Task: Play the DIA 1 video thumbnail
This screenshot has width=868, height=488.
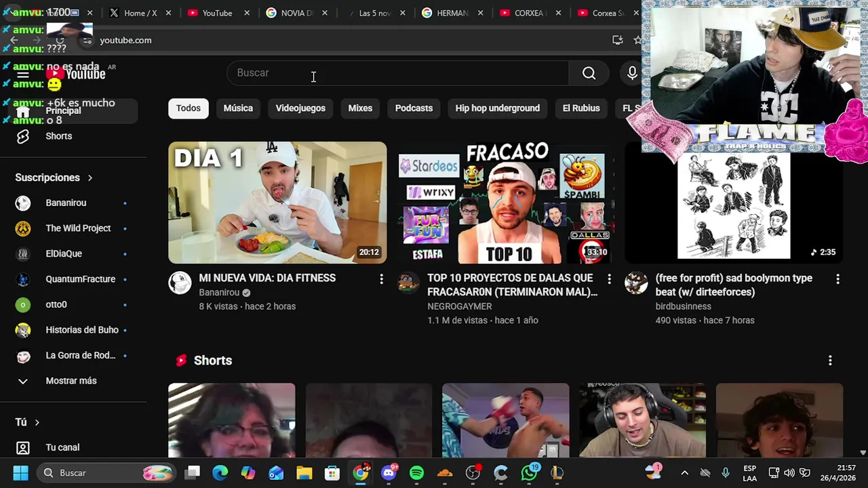Action: click(x=277, y=202)
